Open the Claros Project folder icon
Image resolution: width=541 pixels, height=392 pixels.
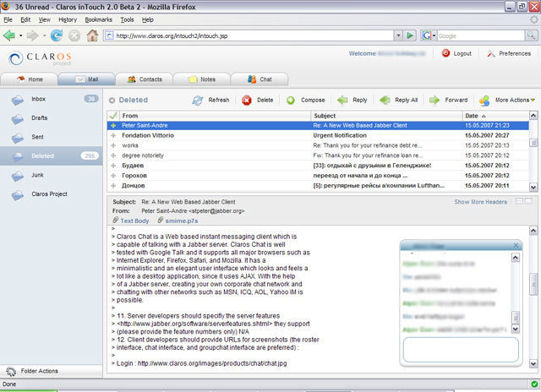point(17,195)
